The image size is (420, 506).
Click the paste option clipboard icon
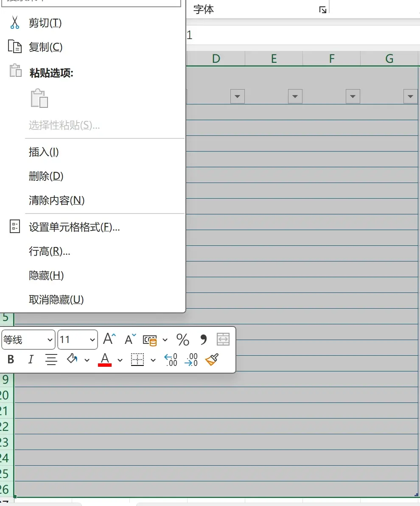click(x=39, y=98)
